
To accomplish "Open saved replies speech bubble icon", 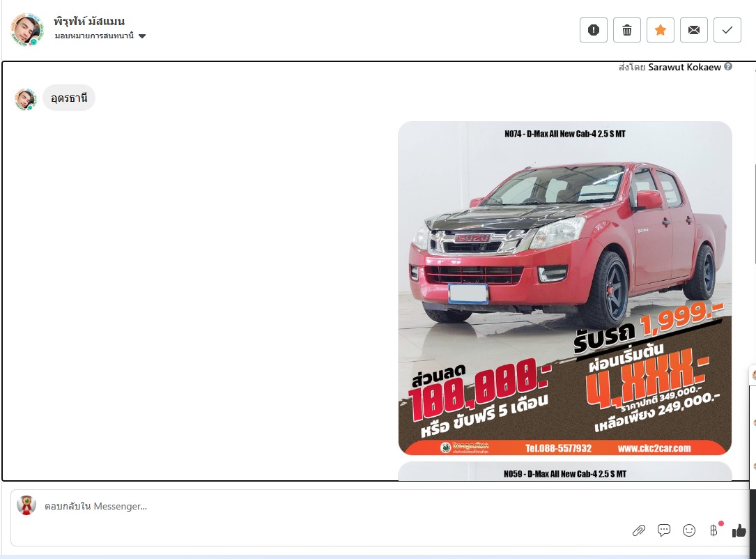I will [664, 530].
